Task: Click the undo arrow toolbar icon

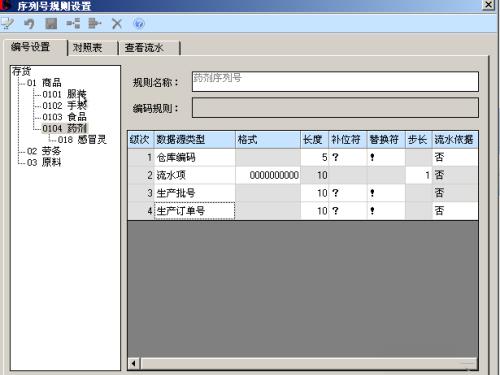Action: (29, 24)
